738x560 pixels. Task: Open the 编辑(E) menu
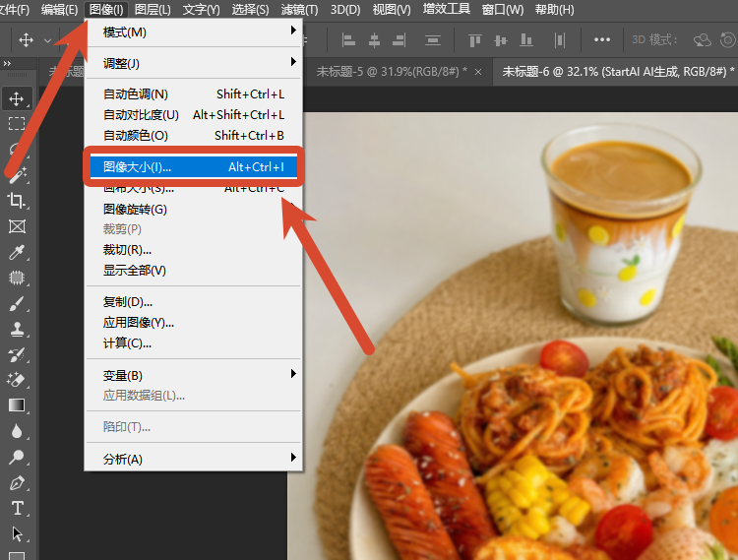pos(59,10)
